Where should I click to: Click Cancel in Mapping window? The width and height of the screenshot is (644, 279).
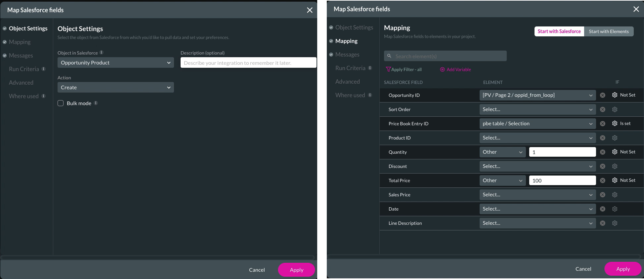click(x=583, y=269)
